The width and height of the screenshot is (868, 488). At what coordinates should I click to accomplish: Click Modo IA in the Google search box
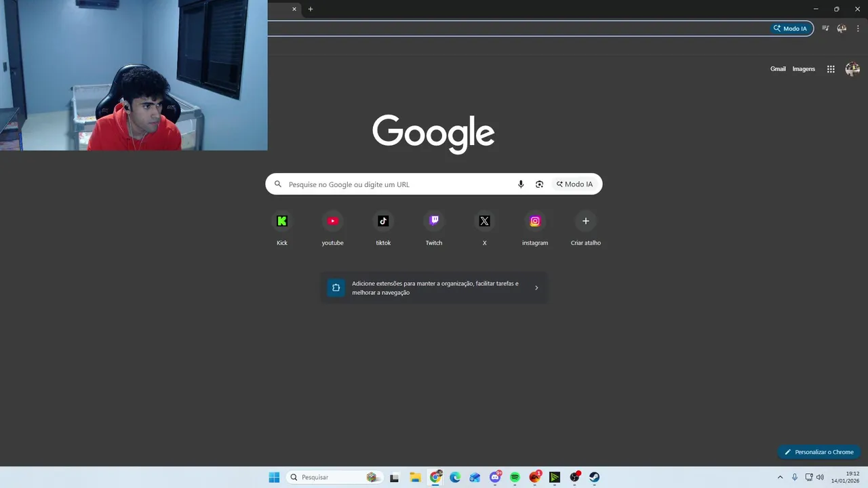point(574,184)
